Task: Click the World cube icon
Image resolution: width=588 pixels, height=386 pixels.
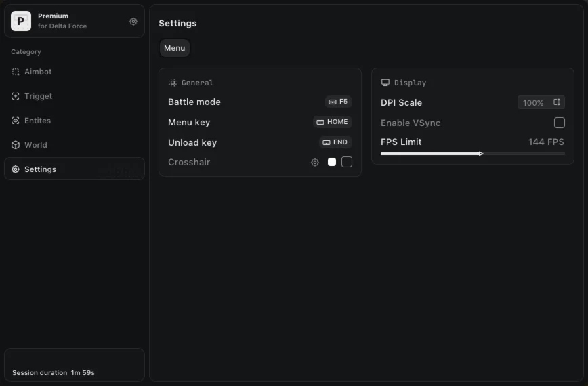Action: (16, 145)
